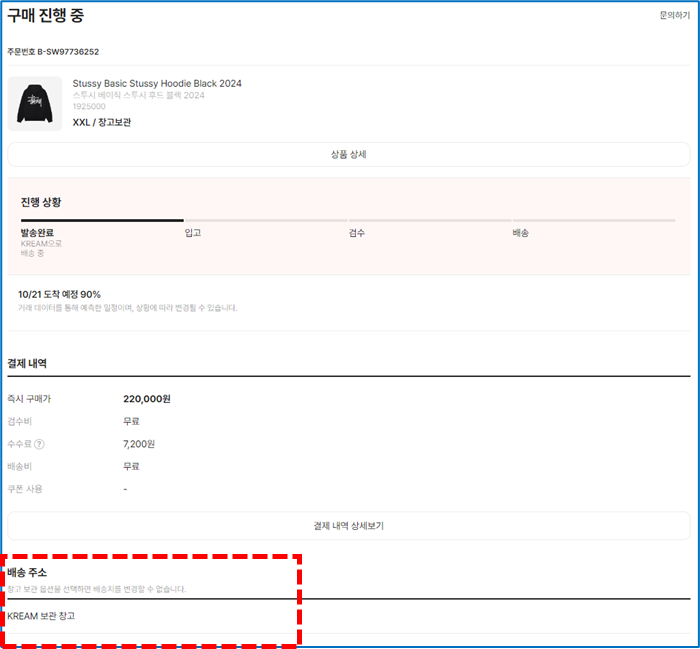
Task: Click the 7,200원 fee amount
Action: pyautogui.click(x=139, y=444)
